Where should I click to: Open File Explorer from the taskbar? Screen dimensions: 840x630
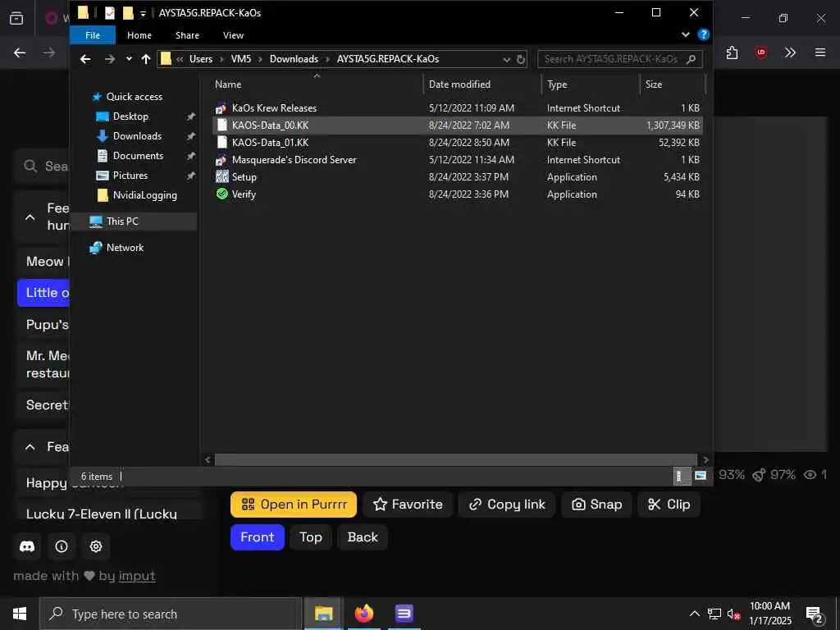click(323, 614)
